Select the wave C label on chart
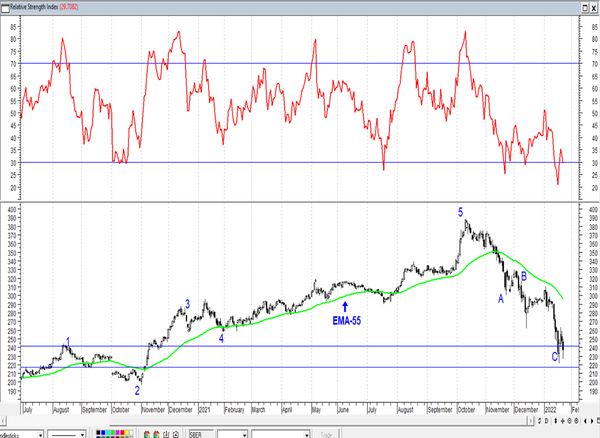 click(554, 357)
